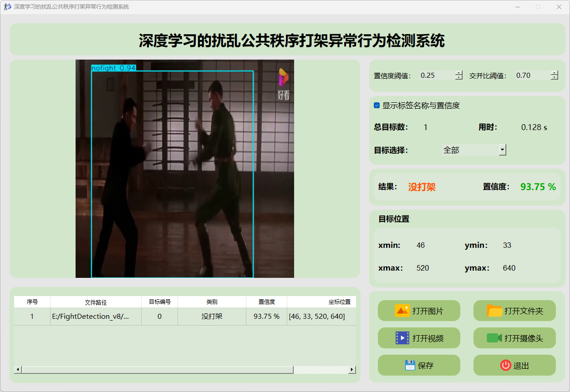Click the 交并比阈值 input field showing 0.70

coord(533,75)
